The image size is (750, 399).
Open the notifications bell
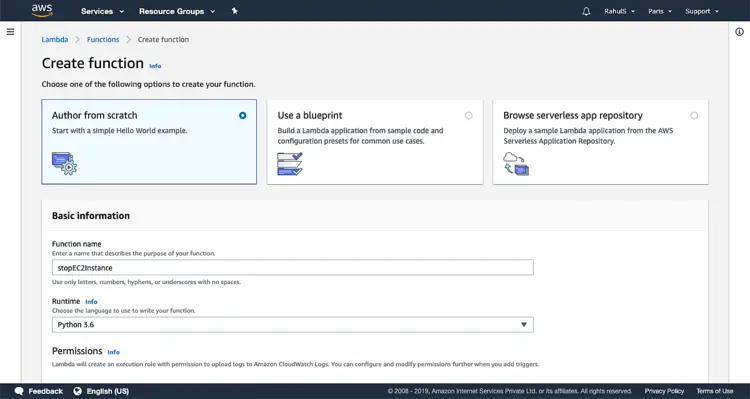pyautogui.click(x=586, y=11)
